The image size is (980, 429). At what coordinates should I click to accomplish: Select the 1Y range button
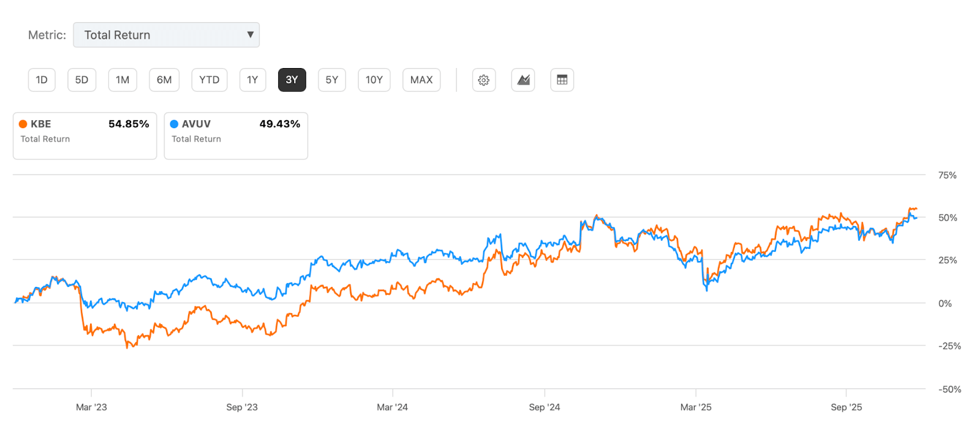pyautogui.click(x=252, y=80)
